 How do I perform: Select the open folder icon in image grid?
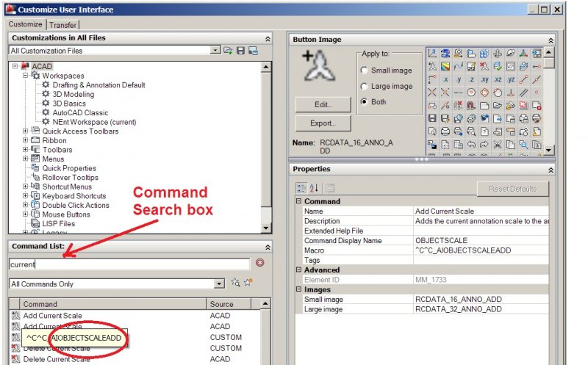pyautogui.click(x=498, y=106)
